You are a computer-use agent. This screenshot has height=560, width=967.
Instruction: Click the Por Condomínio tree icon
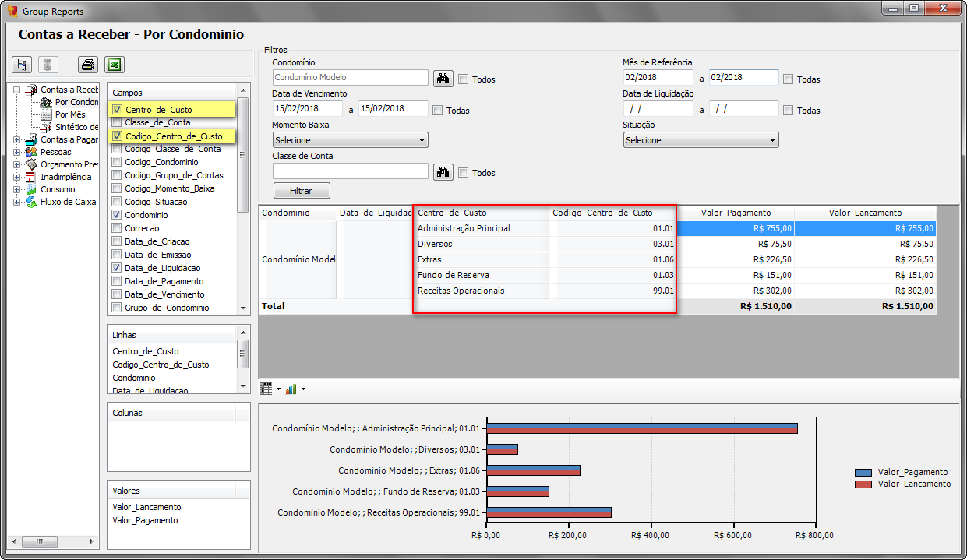tap(46, 102)
